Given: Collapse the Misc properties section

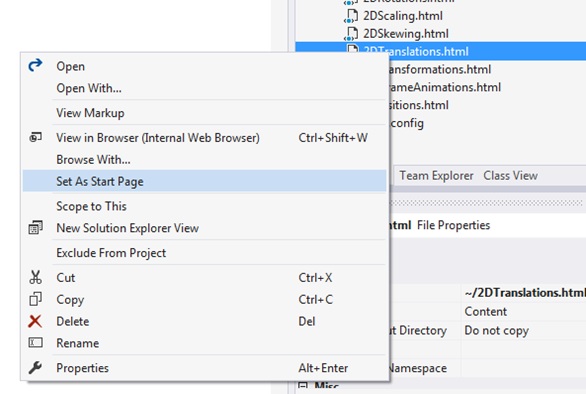Looking at the screenshot, I should pos(303,385).
